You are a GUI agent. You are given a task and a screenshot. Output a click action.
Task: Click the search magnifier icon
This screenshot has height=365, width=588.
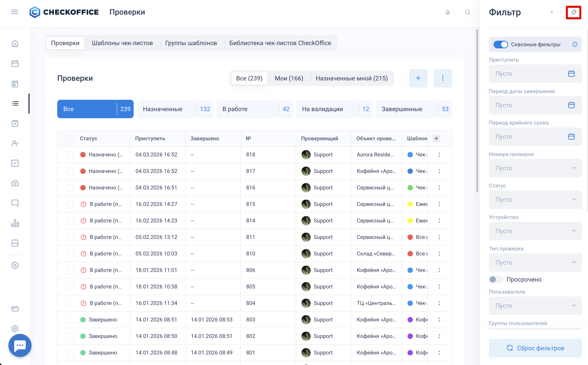pyautogui.click(x=467, y=12)
